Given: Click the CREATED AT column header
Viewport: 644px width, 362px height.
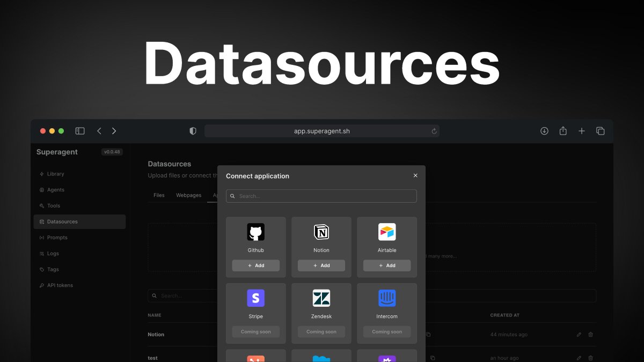Looking at the screenshot, I should point(505,315).
